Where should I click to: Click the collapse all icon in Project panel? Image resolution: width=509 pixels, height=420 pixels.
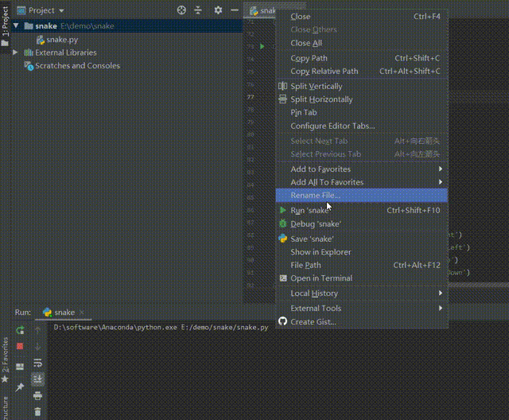pyautogui.click(x=198, y=10)
